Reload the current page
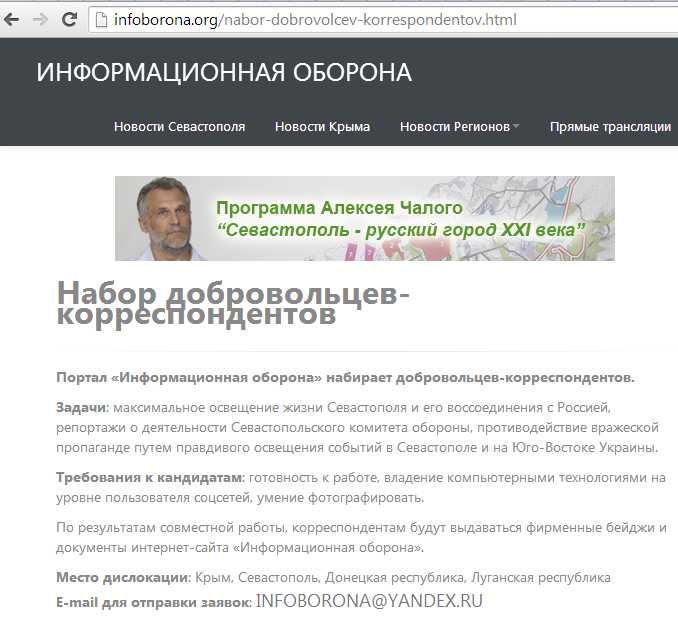 click(x=69, y=19)
